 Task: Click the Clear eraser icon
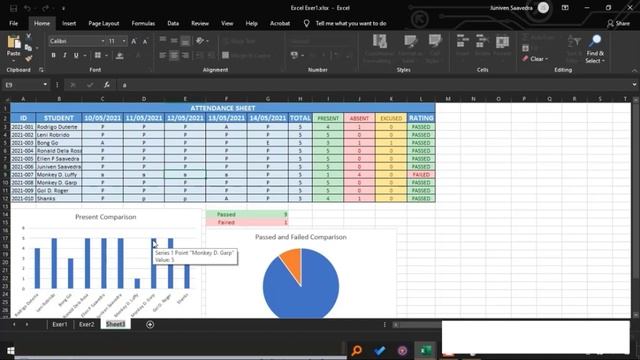[525, 59]
